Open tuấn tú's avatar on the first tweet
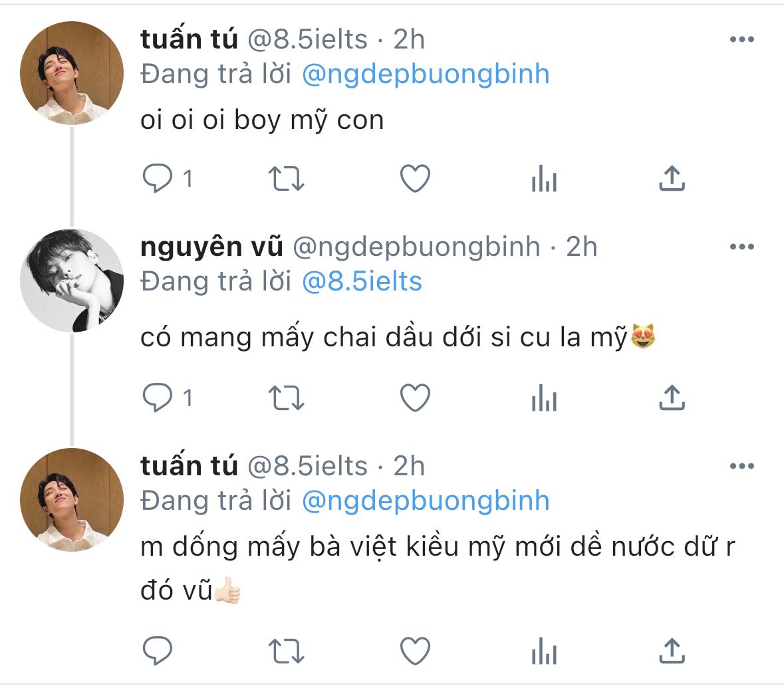This screenshot has width=784, height=688. click(72, 73)
